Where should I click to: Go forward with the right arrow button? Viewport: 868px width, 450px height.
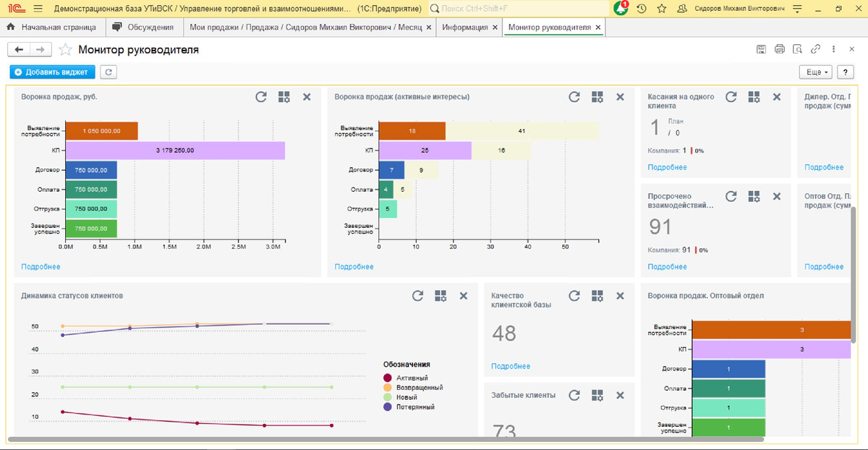click(x=41, y=49)
